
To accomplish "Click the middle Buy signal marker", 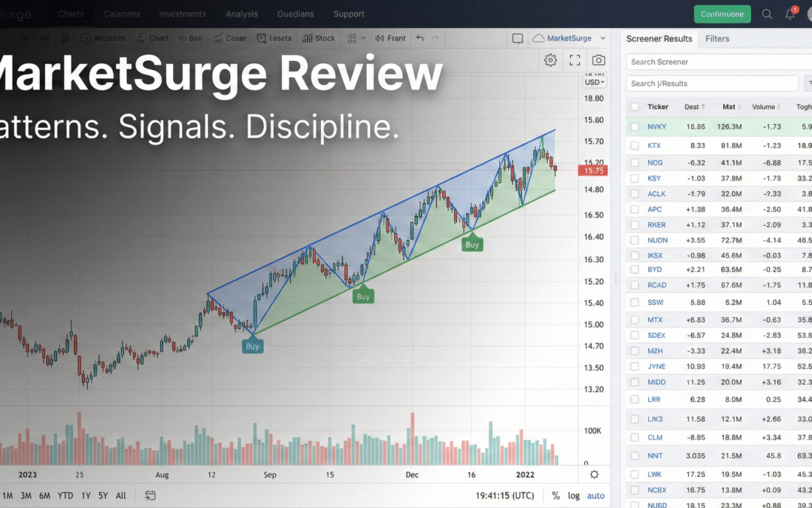I will click(363, 296).
